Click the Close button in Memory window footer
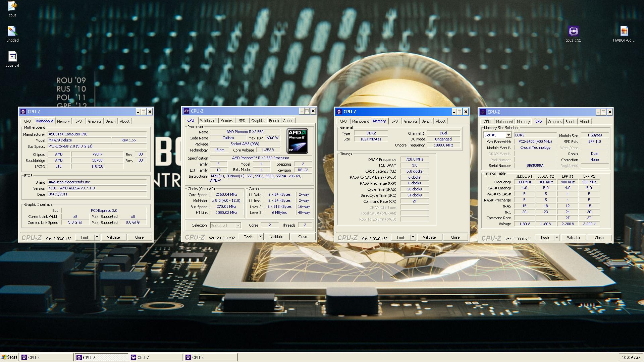The image size is (644, 362). click(x=455, y=237)
